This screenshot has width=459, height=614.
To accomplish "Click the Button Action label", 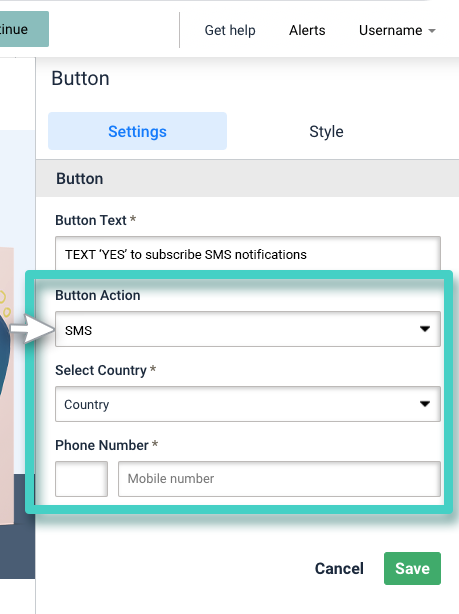I will pyautogui.click(x=98, y=295).
